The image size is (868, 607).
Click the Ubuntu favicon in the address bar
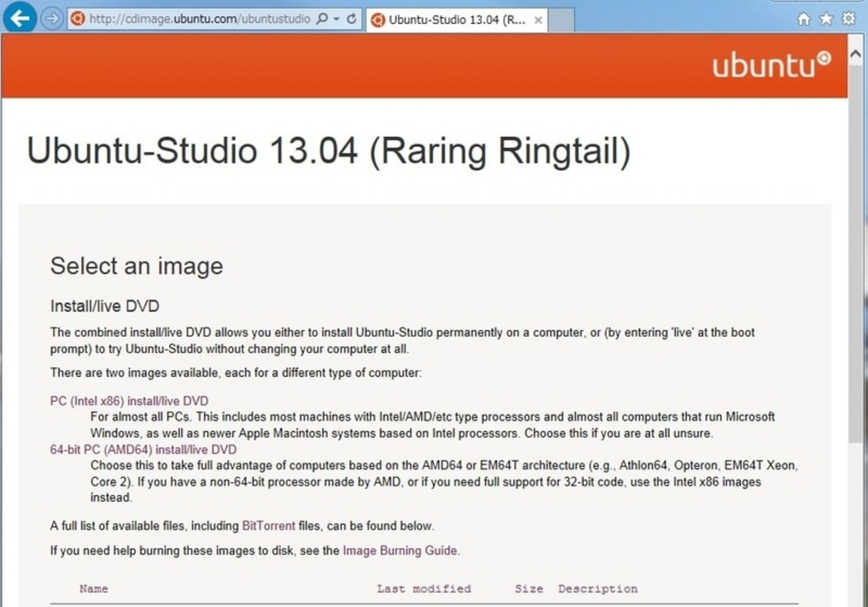[78, 19]
